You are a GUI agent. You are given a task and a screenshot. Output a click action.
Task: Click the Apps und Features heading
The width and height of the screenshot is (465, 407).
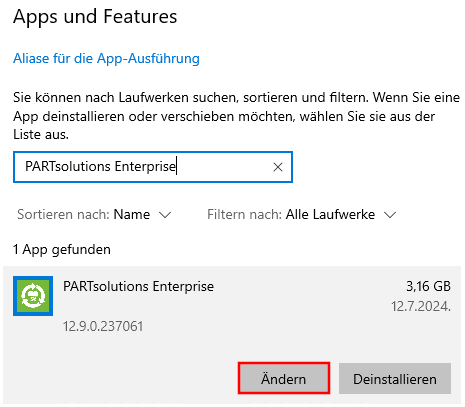point(95,16)
